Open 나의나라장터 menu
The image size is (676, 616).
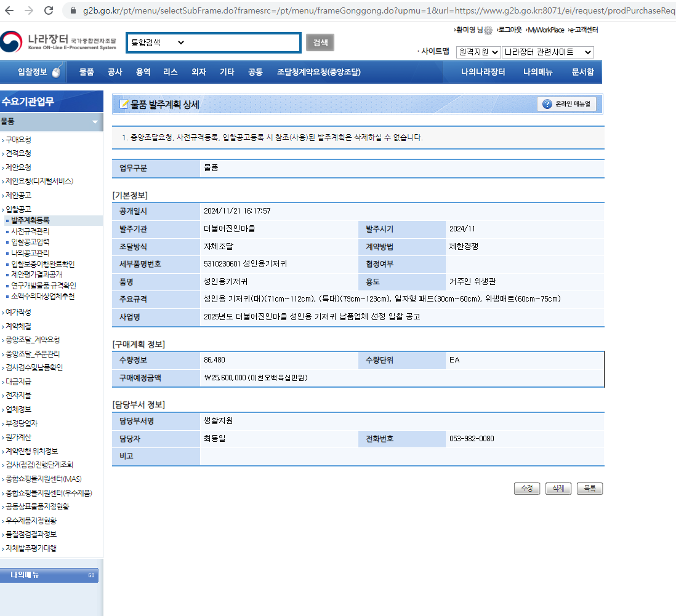click(483, 72)
